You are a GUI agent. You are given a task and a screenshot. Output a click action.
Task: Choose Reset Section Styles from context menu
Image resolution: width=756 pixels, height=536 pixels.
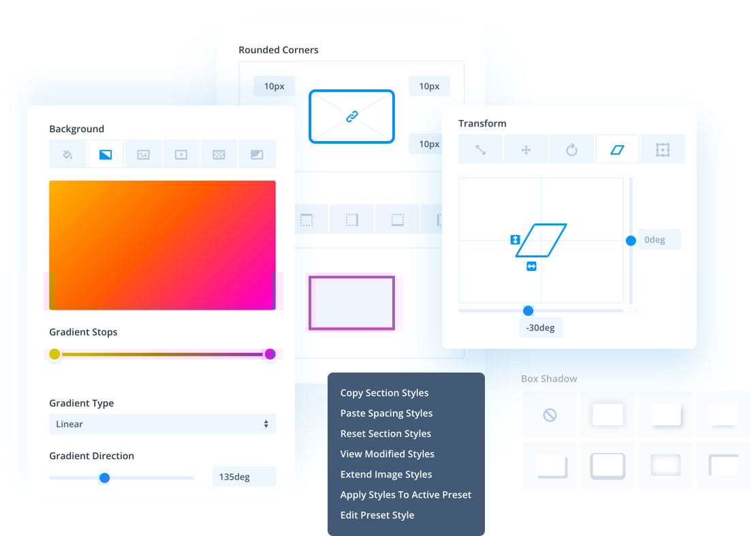(385, 434)
